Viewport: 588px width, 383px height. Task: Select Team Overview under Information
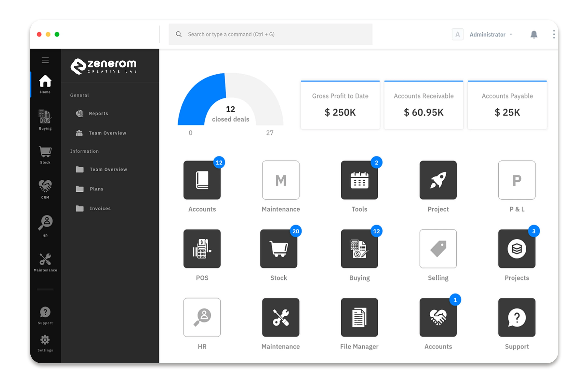coord(108,169)
